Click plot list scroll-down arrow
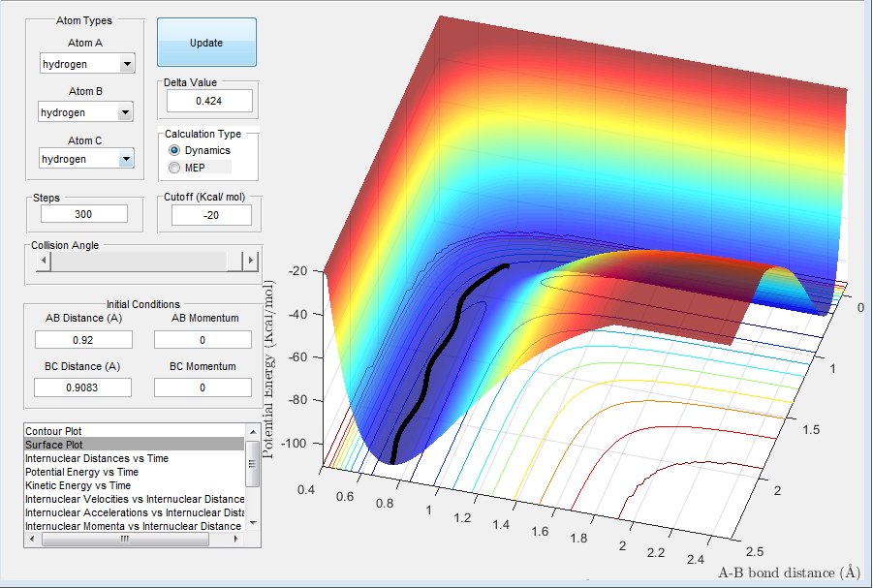 coord(253,523)
